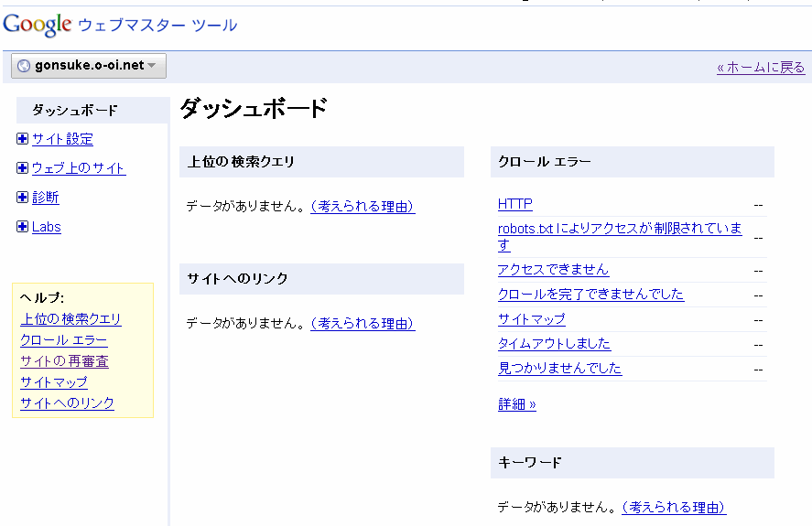Click the Google logo
This screenshot has height=526, width=812.
[38, 25]
